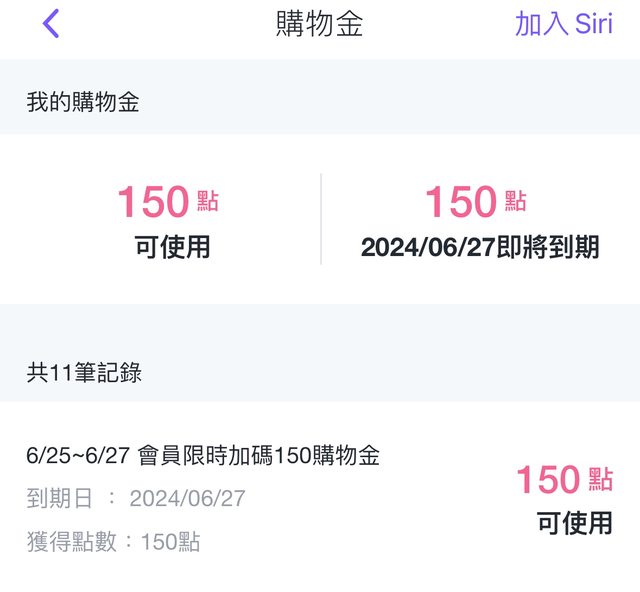Tap the 加入 Siri link

tap(563, 24)
